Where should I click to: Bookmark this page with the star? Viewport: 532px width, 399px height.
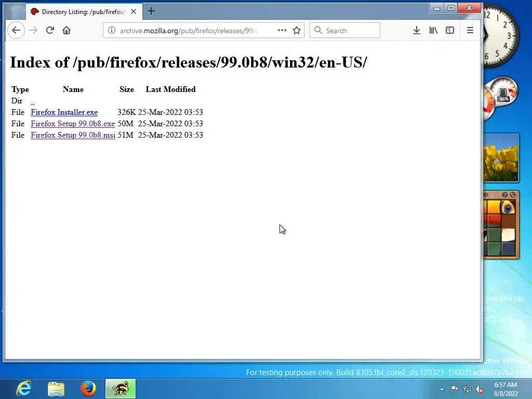coord(297,30)
